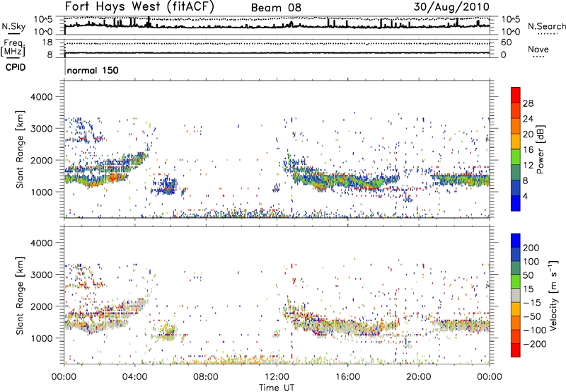Select the "16" label on the power colorbar
The height and width of the screenshot is (392, 566).
pos(528,150)
